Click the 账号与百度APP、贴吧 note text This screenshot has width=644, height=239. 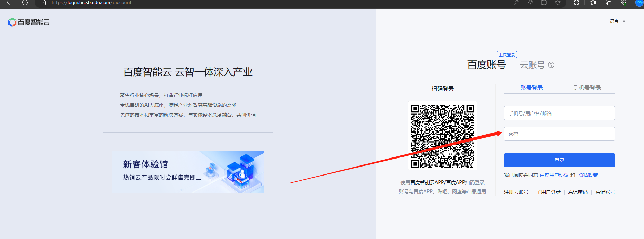(x=442, y=191)
